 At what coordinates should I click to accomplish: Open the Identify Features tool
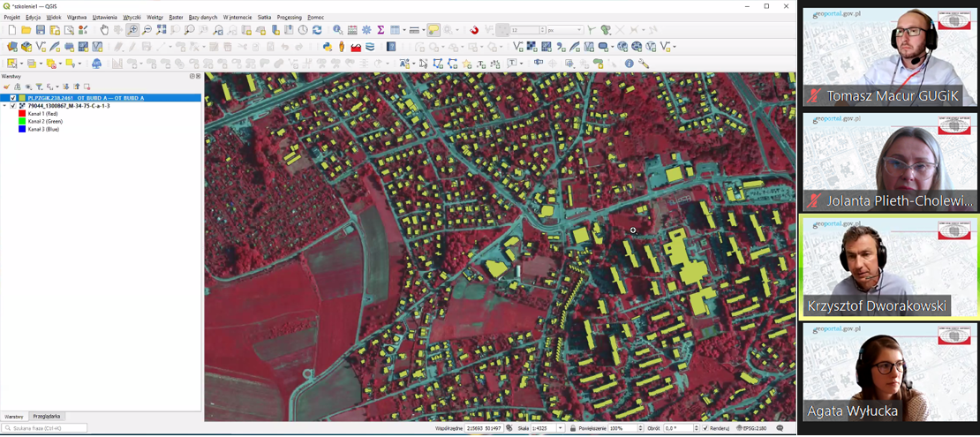tap(338, 30)
